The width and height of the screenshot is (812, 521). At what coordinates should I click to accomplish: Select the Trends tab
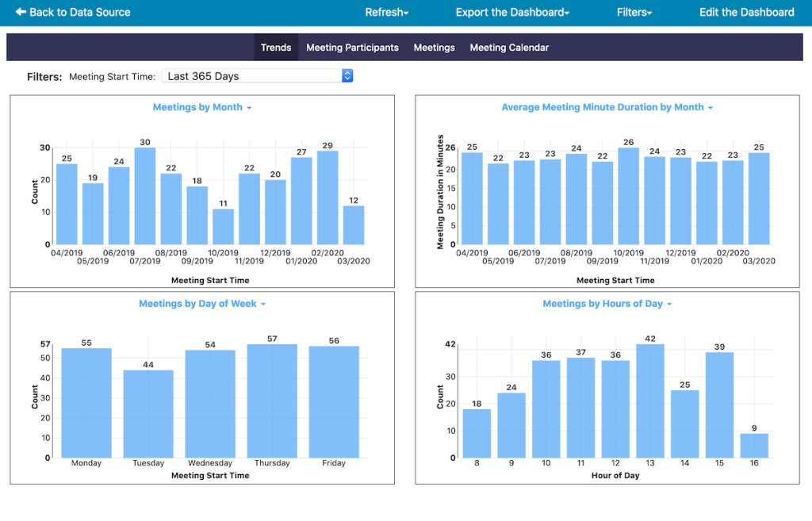coord(276,47)
